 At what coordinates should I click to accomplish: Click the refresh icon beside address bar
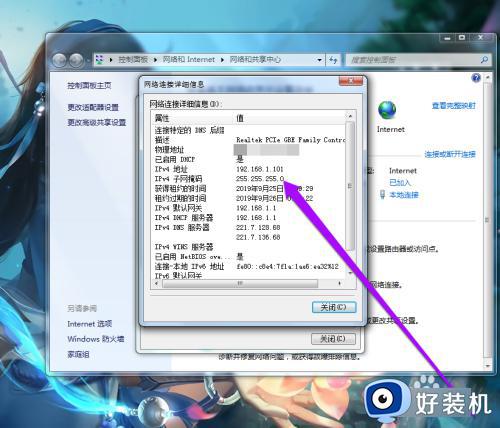[333, 60]
